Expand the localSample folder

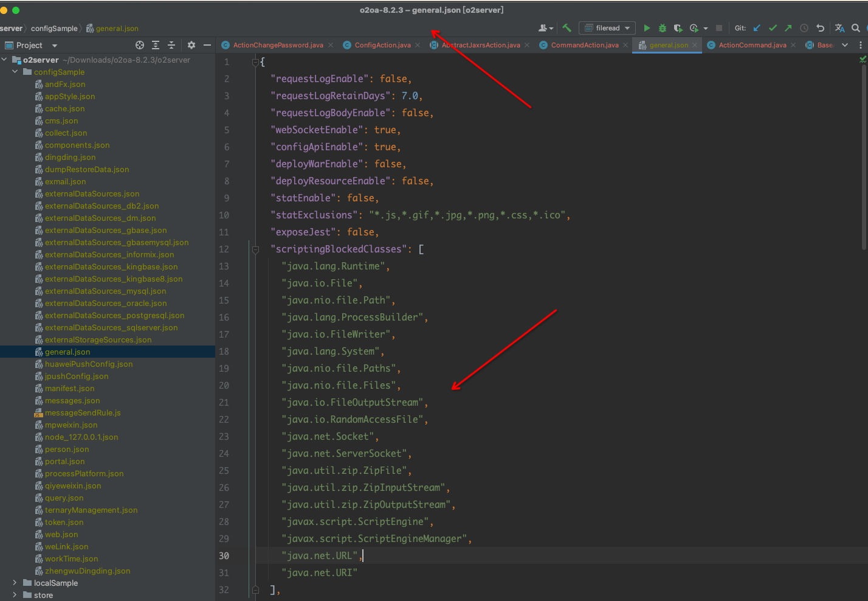pos(15,583)
